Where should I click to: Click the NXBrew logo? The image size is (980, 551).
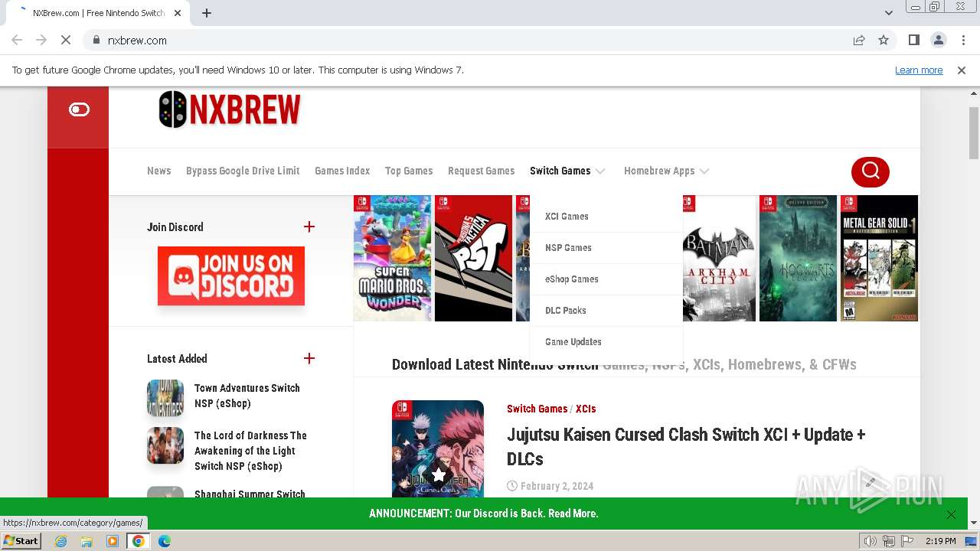pyautogui.click(x=229, y=109)
